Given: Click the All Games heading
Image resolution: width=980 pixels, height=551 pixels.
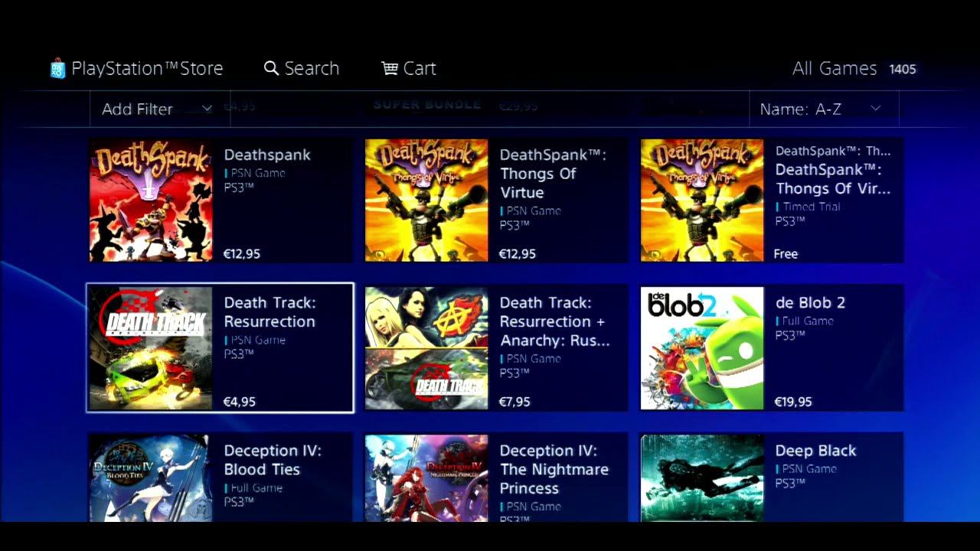Looking at the screenshot, I should 835,69.
